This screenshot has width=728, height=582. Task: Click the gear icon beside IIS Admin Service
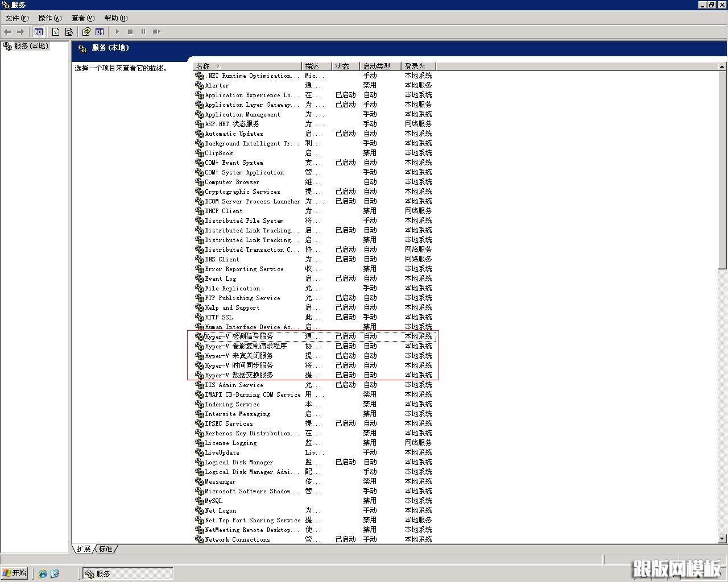pos(200,385)
